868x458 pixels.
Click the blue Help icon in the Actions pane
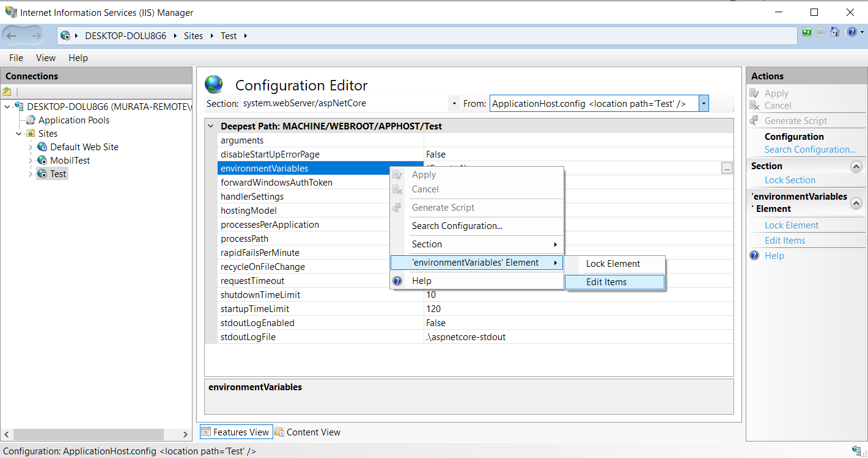tap(754, 256)
